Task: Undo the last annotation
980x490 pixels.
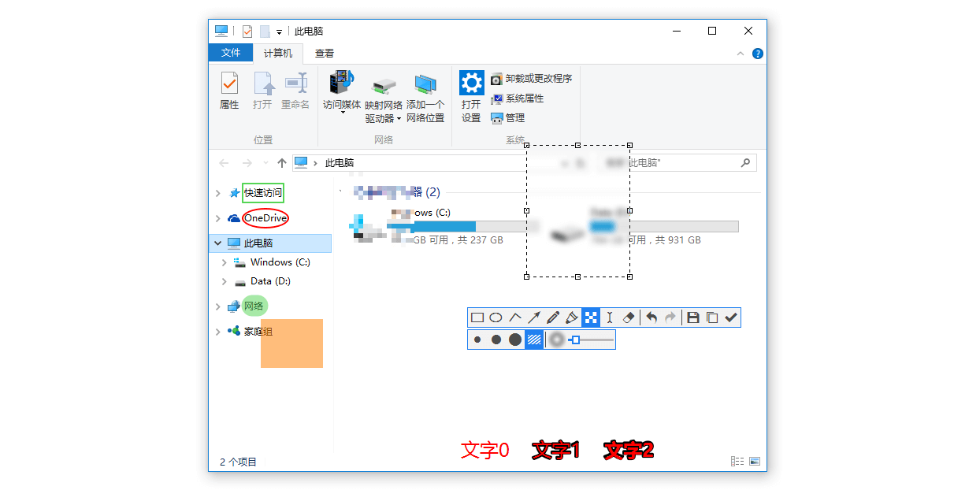Action: coord(651,317)
